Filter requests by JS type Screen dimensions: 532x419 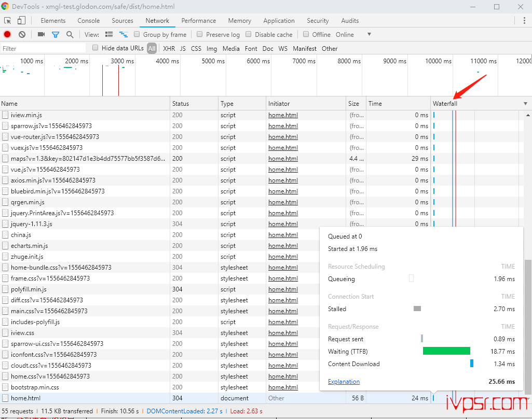pos(183,48)
